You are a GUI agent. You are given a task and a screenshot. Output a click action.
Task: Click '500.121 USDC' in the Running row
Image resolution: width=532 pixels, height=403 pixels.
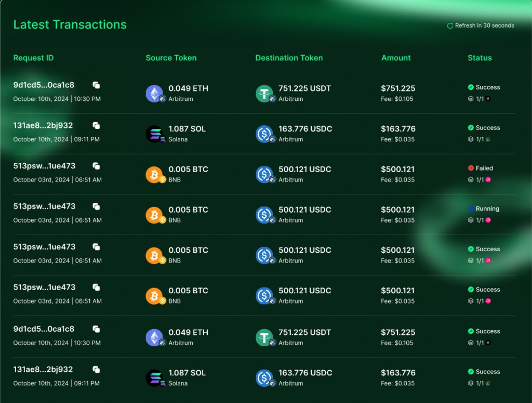(304, 210)
